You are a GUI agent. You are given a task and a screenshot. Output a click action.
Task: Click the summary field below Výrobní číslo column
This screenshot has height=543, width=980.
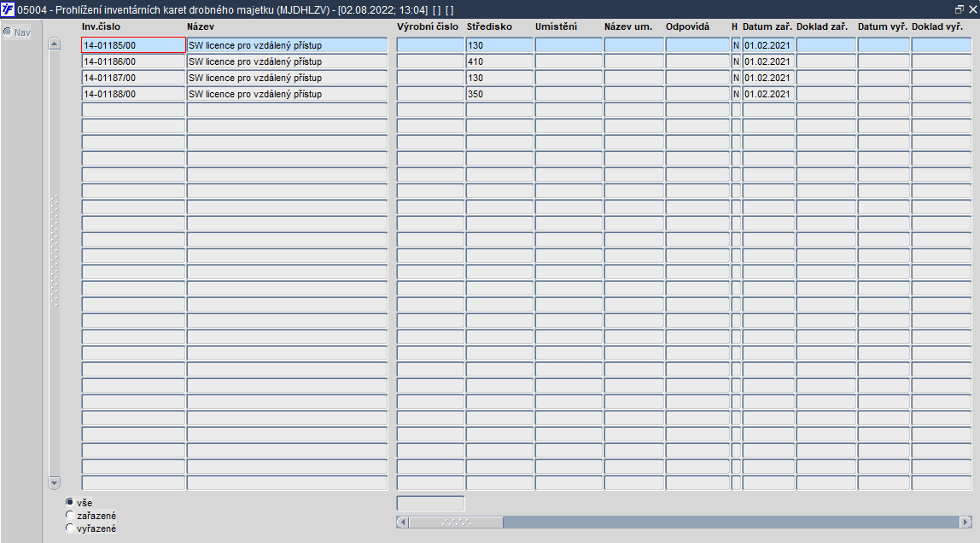(430, 503)
